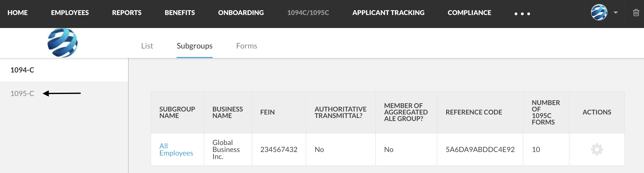Open the three-dots more menu
The height and width of the screenshot is (173, 644).
[522, 13]
